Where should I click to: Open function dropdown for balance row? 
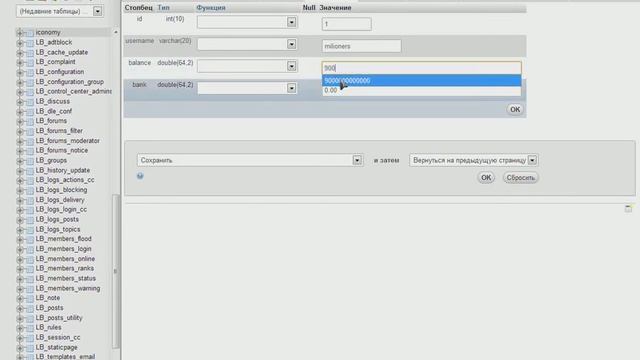(x=247, y=66)
